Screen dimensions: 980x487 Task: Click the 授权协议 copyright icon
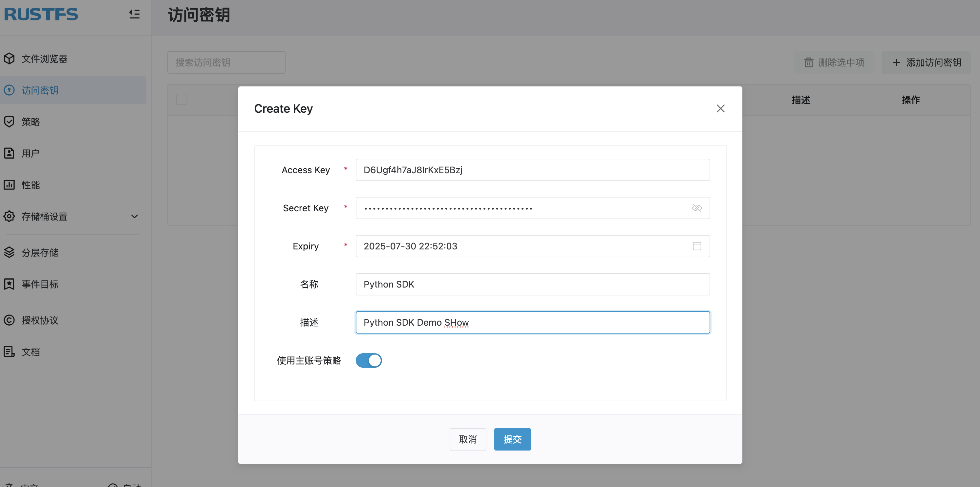[10, 320]
